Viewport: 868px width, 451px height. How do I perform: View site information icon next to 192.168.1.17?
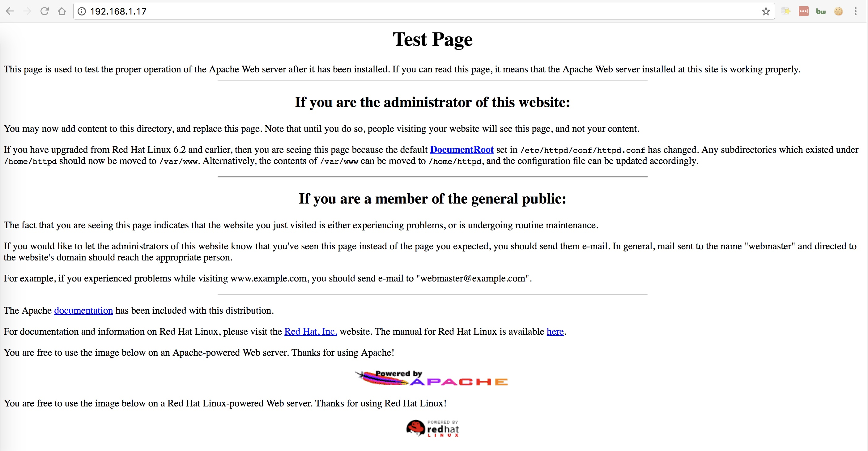point(82,11)
